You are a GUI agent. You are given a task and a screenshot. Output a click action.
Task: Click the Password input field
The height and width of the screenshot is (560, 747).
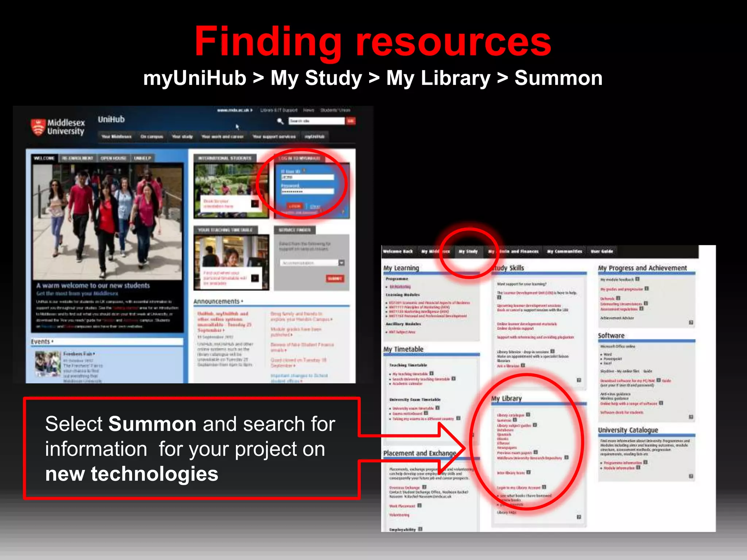point(307,191)
